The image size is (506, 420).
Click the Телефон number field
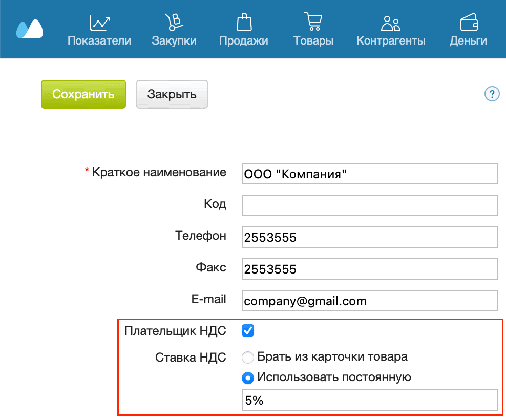pos(369,237)
